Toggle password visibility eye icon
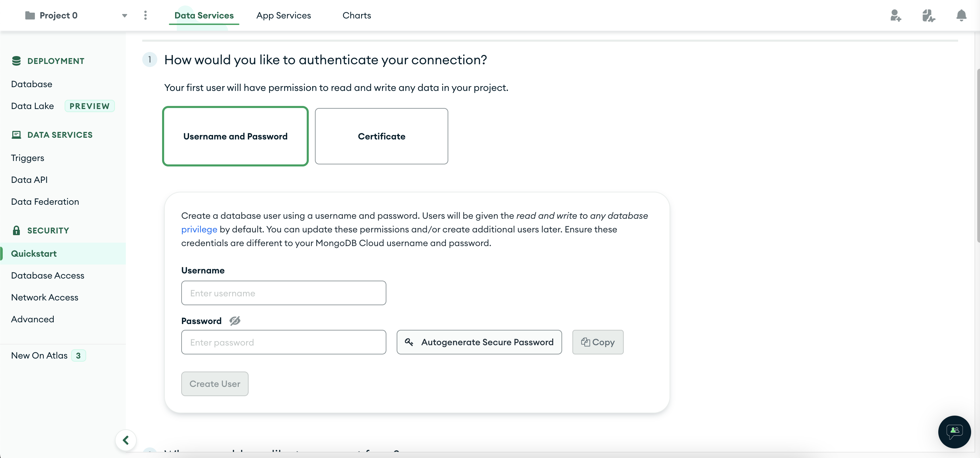This screenshot has width=980, height=458. 235,321
